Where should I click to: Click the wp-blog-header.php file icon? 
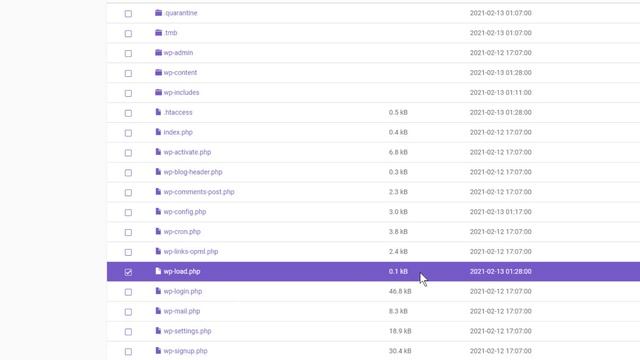[x=158, y=171]
